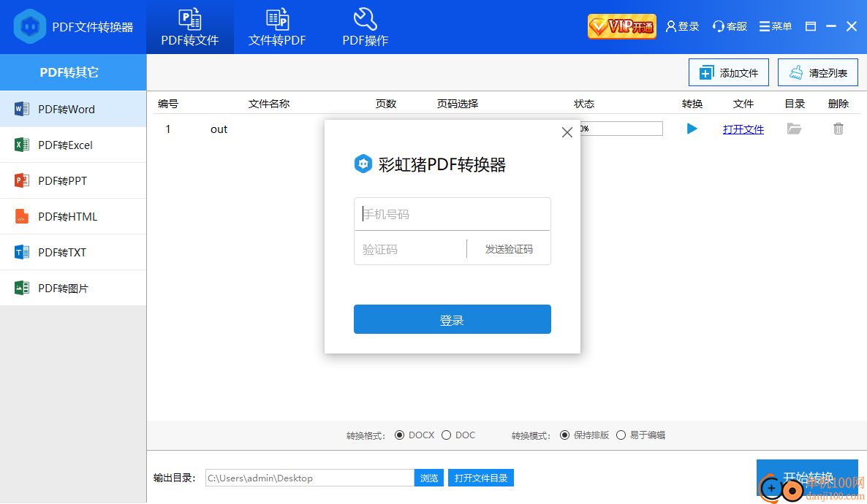Click the 编号 column header

(168, 104)
